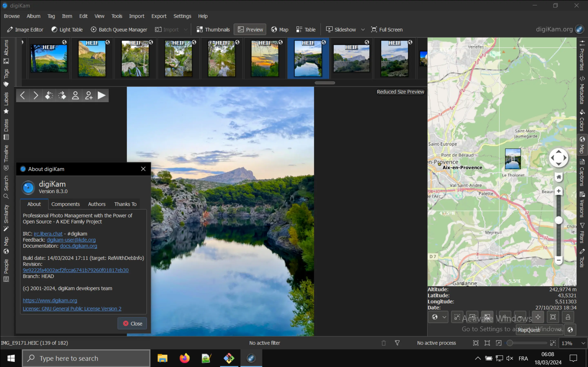
Task: Switch to the Authors tab in About dialog
Action: 96,204
